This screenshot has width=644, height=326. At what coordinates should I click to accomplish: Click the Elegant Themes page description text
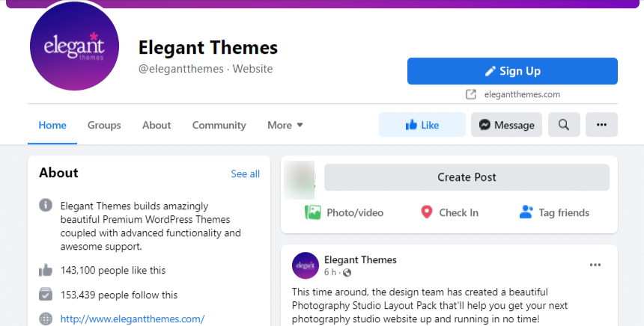[x=151, y=226]
